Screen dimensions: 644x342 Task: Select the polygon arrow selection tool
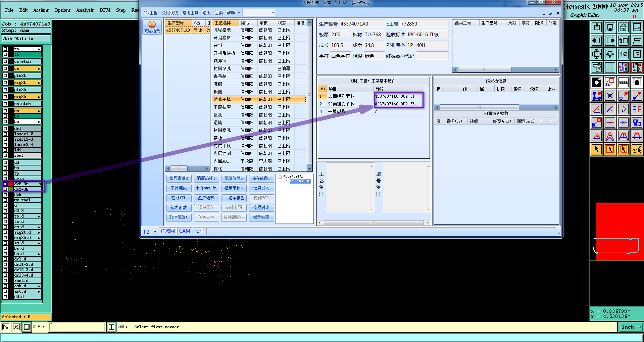(x=624, y=149)
